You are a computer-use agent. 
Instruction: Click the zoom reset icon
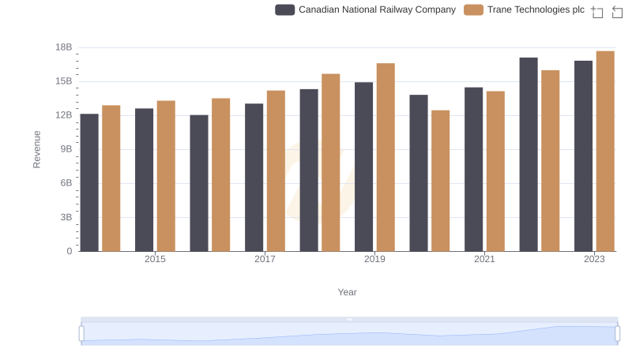[617, 12]
